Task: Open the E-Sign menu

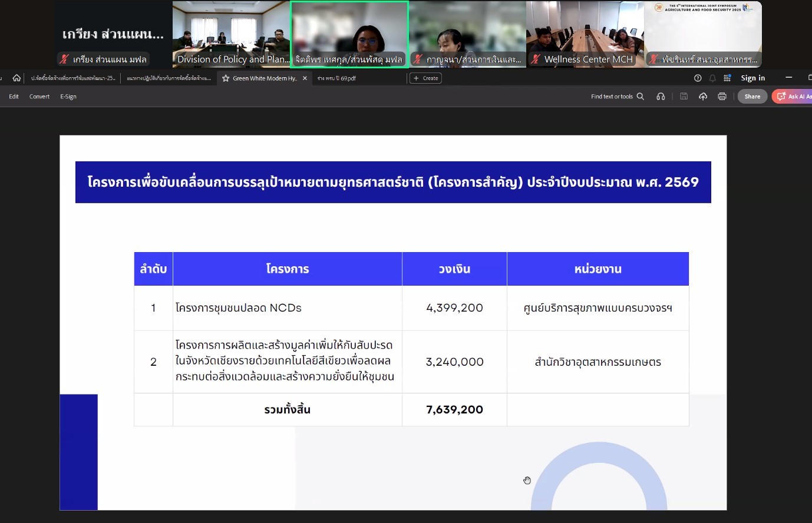Action: pyautogui.click(x=68, y=97)
